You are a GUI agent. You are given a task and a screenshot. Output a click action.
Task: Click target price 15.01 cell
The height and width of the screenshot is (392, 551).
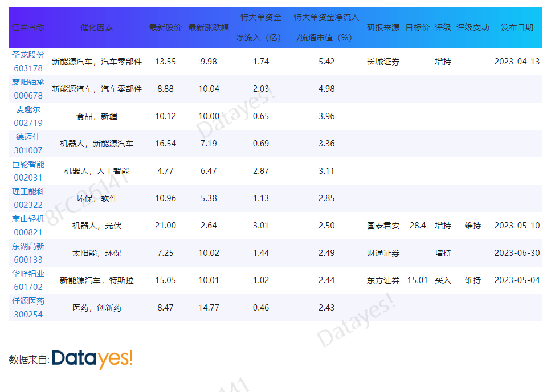[418, 280]
